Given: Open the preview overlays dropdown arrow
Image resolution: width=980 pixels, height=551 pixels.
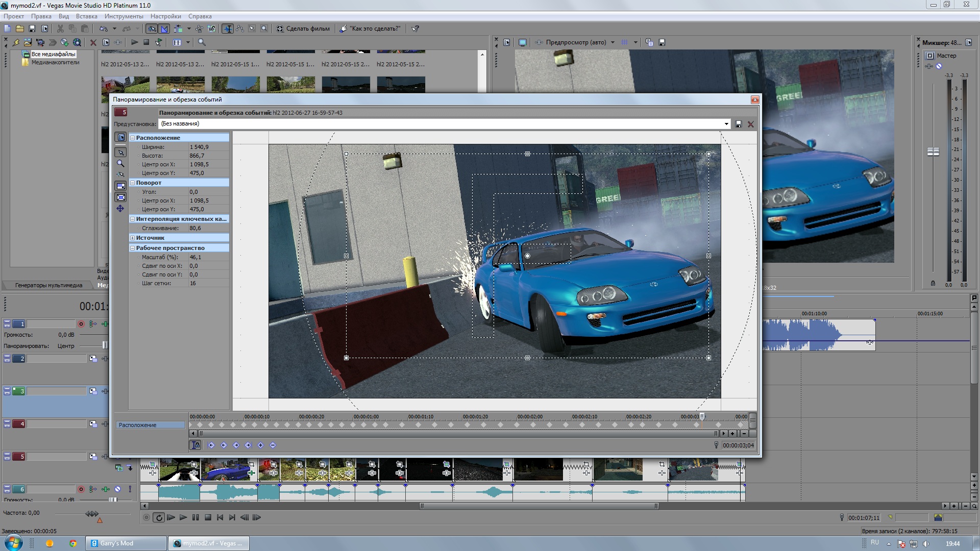Looking at the screenshot, I should tap(635, 42).
